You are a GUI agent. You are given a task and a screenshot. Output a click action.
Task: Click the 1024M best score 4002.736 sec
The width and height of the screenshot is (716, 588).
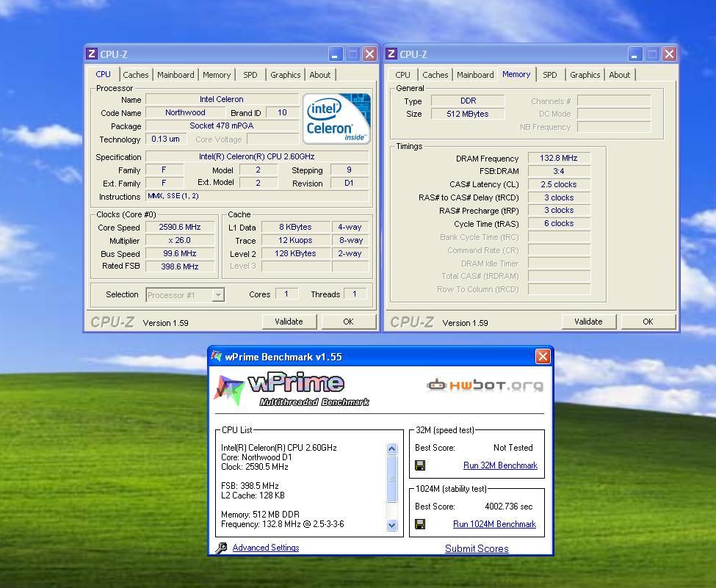pos(509,507)
